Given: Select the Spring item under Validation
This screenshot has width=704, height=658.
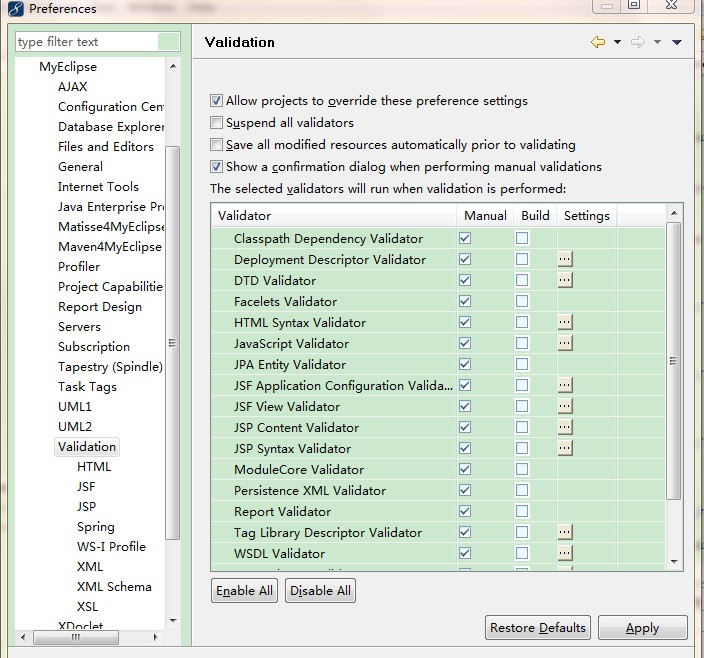Looking at the screenshot, I should coord(96,527).
